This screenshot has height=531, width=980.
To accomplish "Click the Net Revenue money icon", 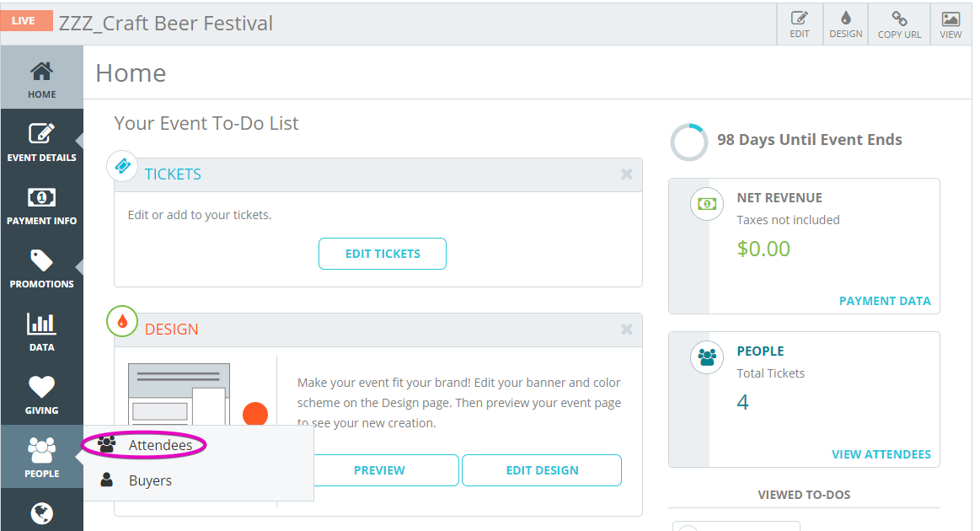I will [x=707, y=204].
